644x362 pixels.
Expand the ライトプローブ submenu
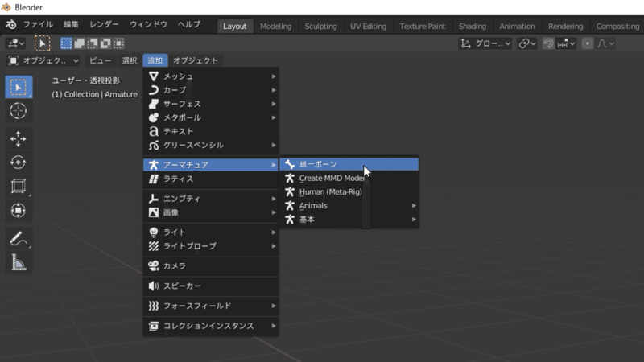pos(211,246)
